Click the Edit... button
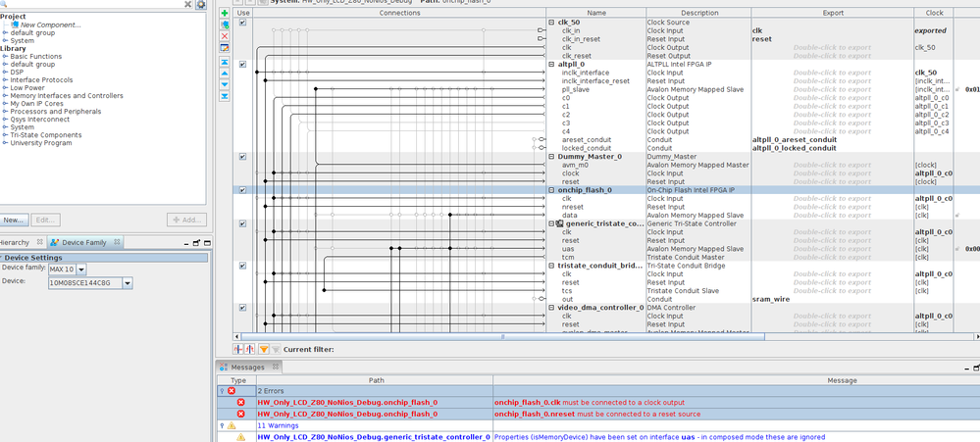 point(46,221)
